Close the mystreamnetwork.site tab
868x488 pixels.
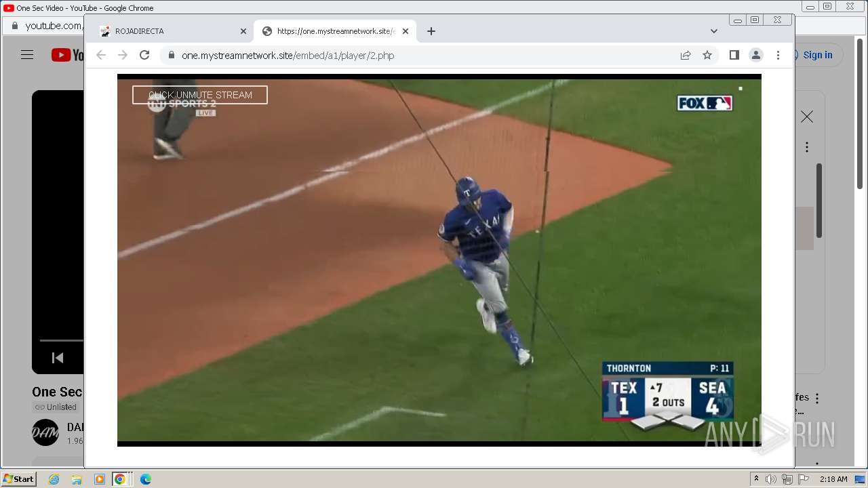pyautogui.click(x=406, y=31)
